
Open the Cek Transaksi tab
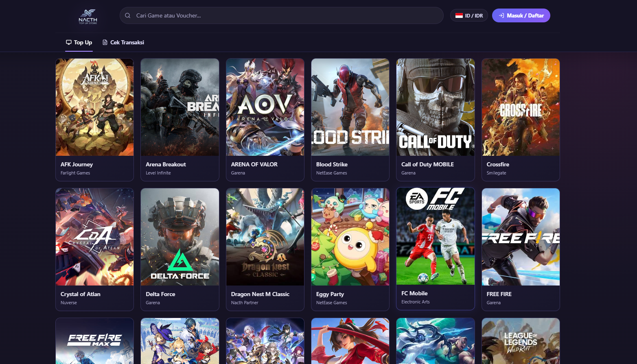click(x=123, y=42)
